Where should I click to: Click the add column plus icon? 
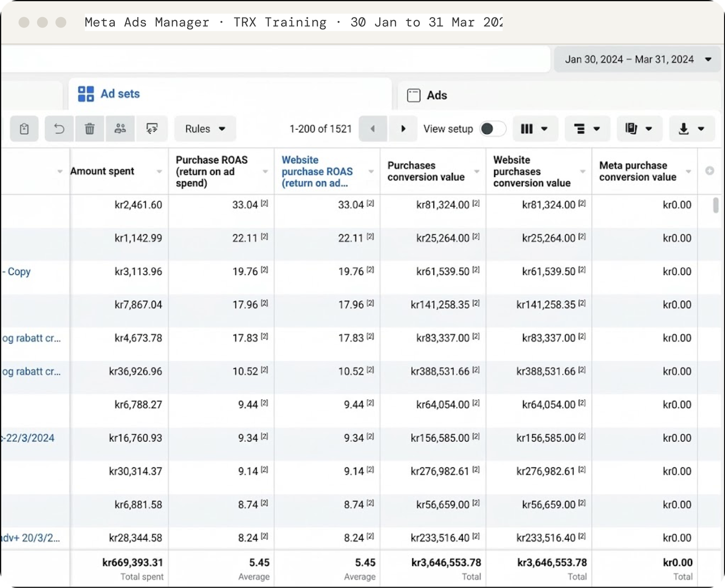(x=710, y=171)
